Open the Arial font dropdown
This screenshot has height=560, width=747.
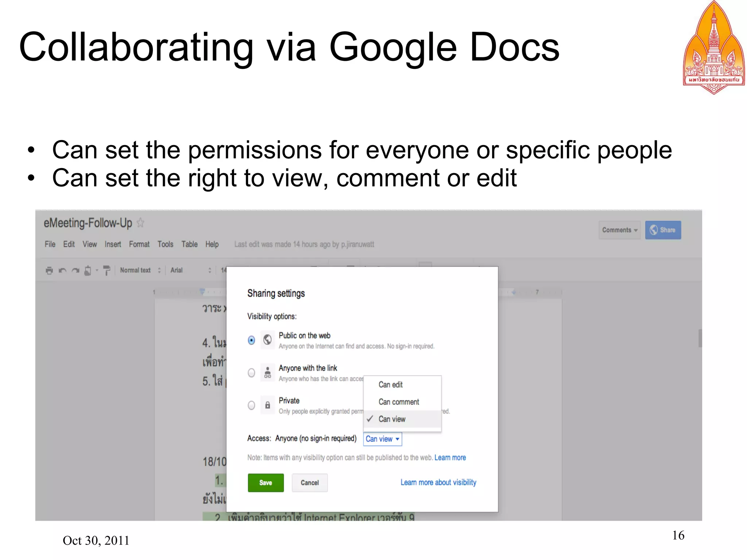[x=191, y=270]
